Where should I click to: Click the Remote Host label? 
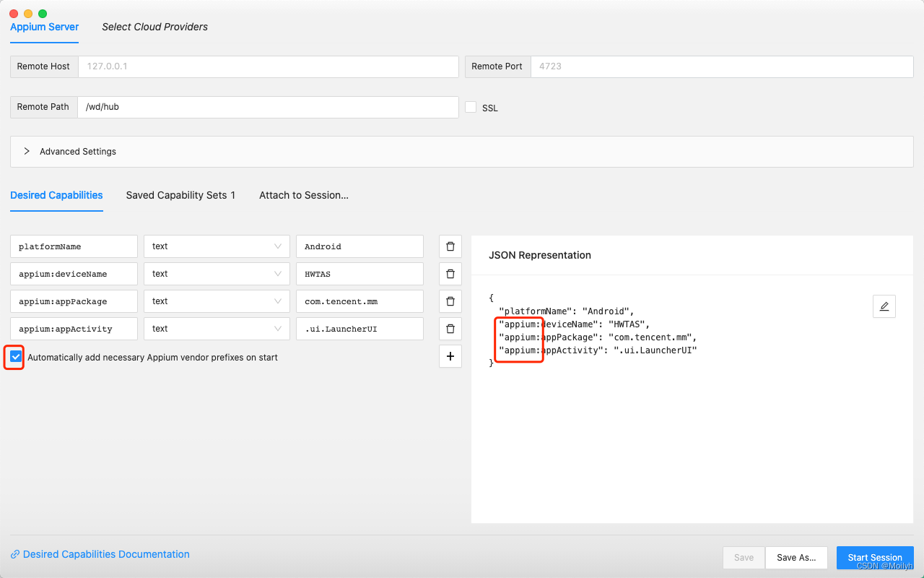(x=43, y=66)
